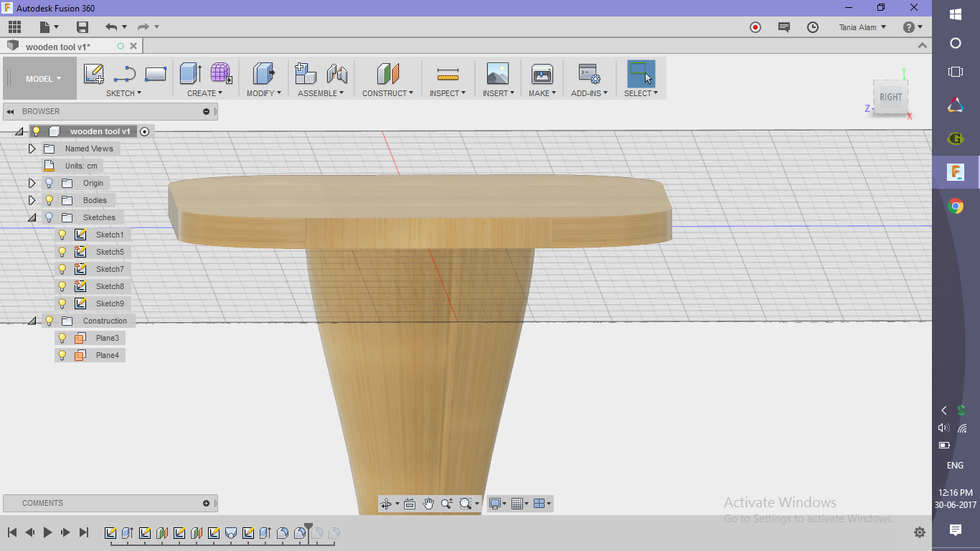980x551 pixels.
Task: Hide Plane3 using its lightbulb
Action: click(x=62, y=338)
